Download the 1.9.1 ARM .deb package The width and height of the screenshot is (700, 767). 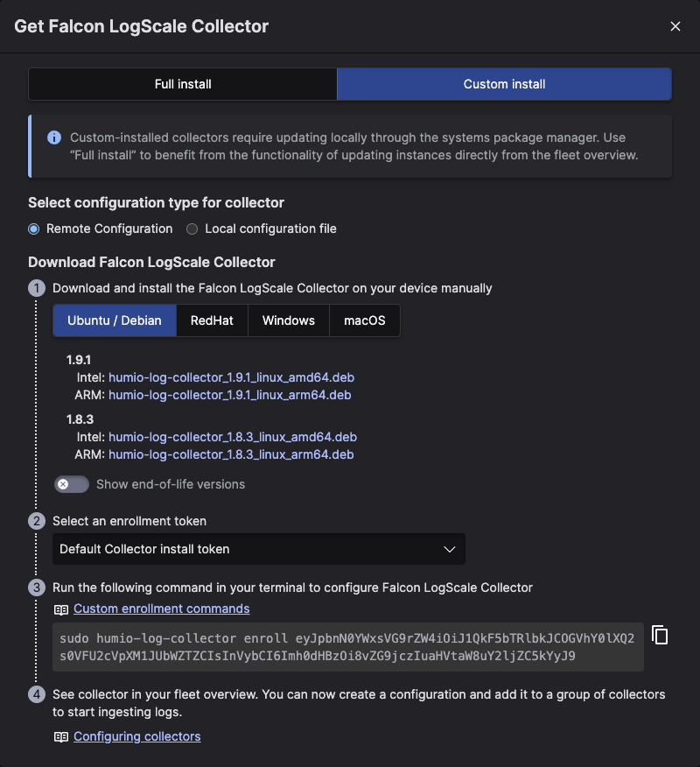coord(231,395)
